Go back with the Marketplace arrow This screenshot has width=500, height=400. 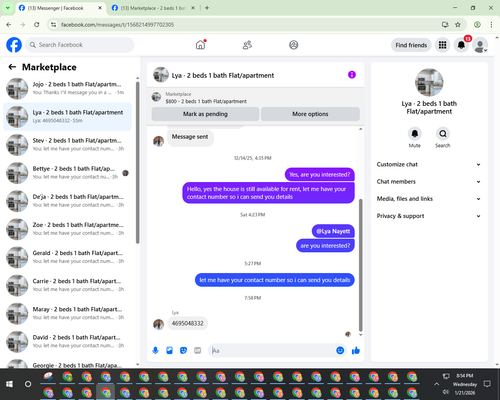[12, 67]
